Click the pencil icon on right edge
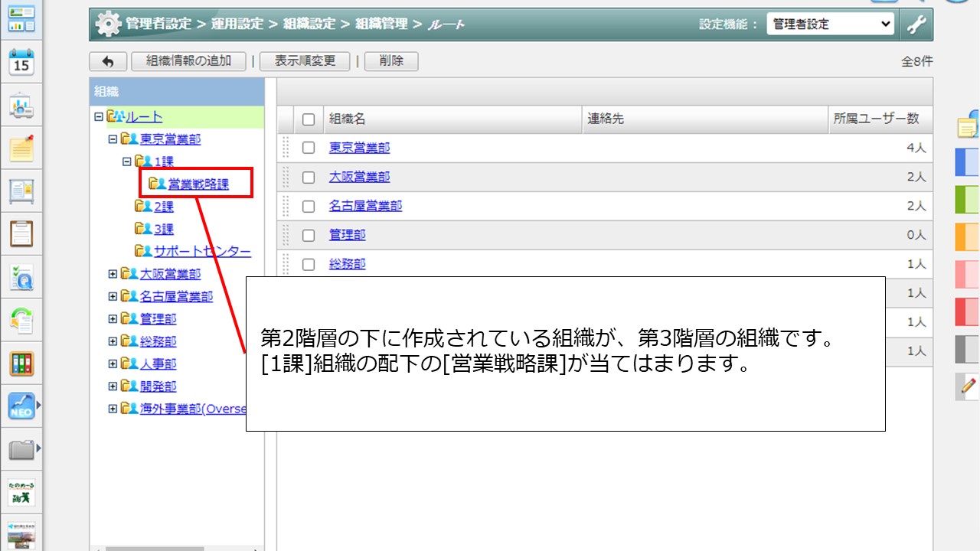Screen dimensions: 980x551 point(969,386)
